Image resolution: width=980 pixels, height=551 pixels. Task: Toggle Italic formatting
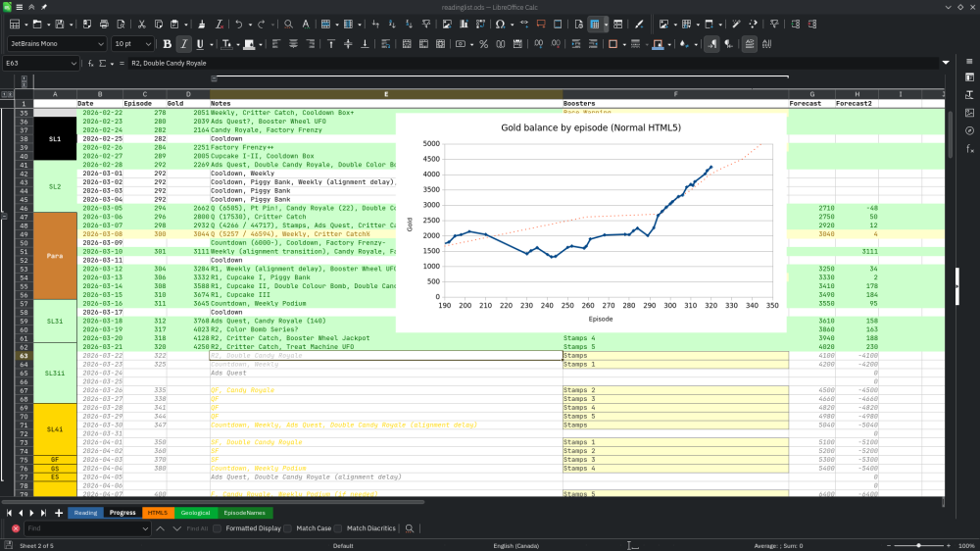184,44
